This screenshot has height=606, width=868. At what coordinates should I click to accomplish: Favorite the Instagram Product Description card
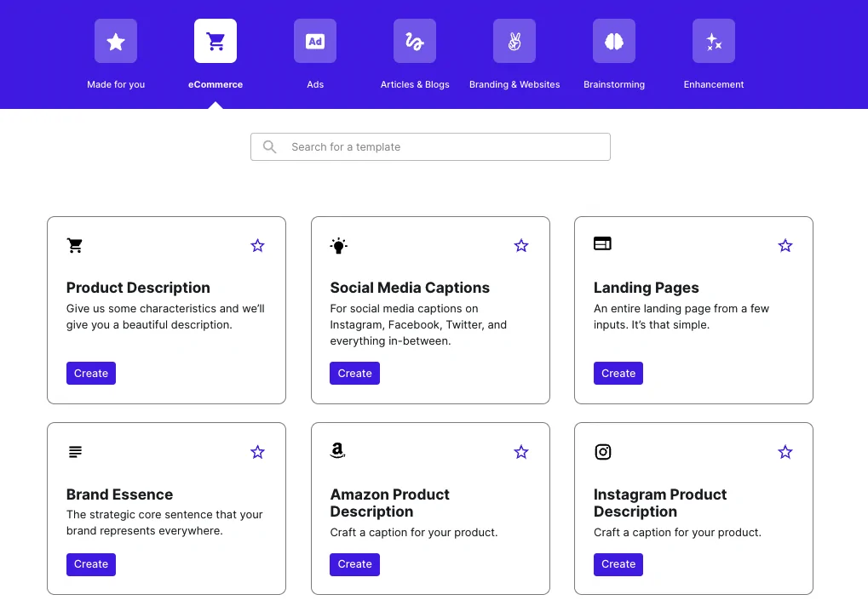pos(785,453)
